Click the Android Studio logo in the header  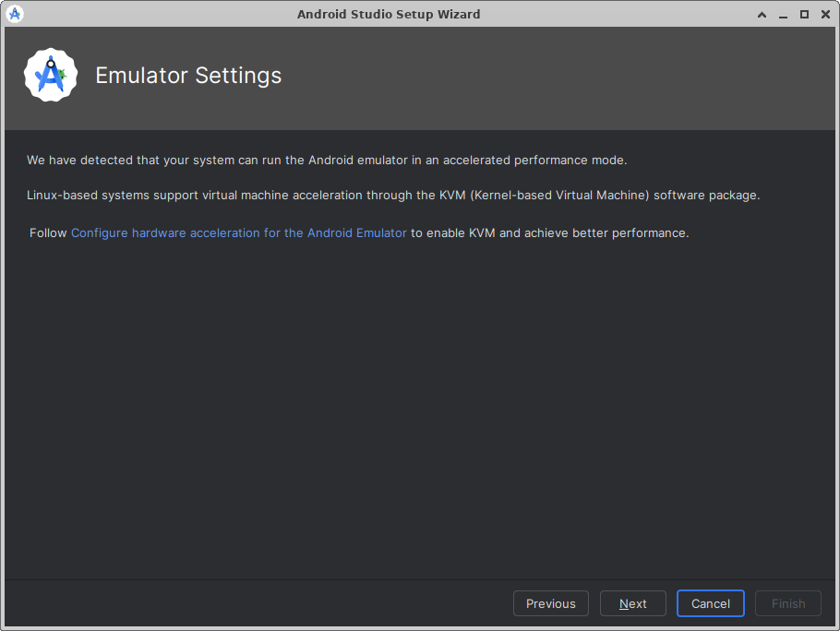51,76
